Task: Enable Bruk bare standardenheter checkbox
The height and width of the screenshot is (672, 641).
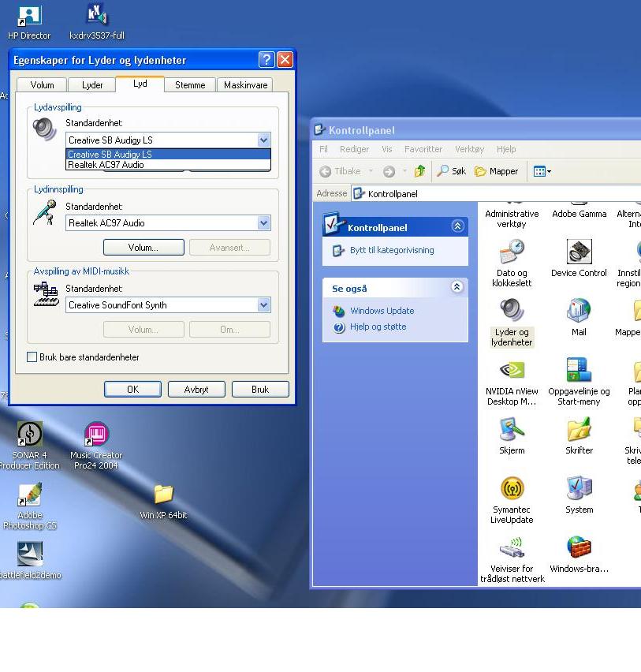Action: pos(32,357)
